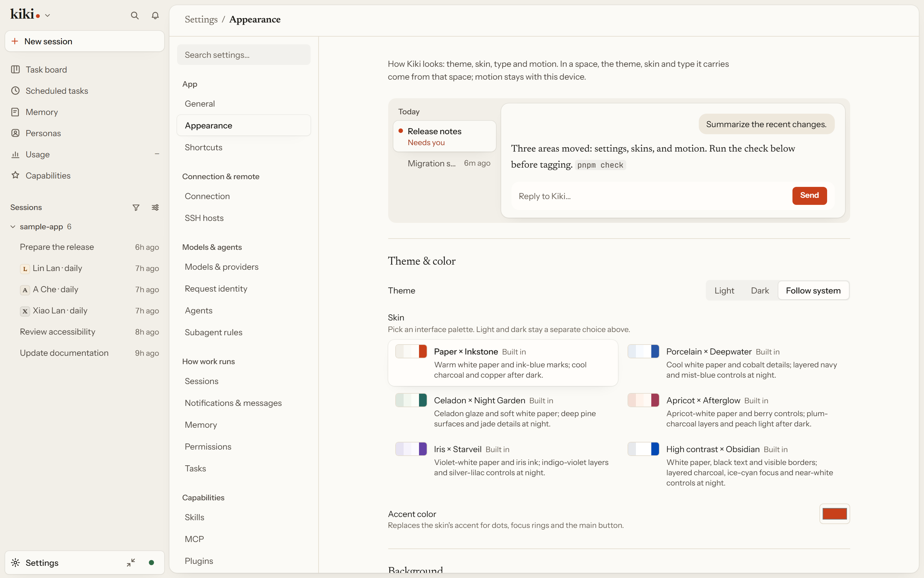
Task: Click the Capabilities star icon
Action: coord(15,175)
